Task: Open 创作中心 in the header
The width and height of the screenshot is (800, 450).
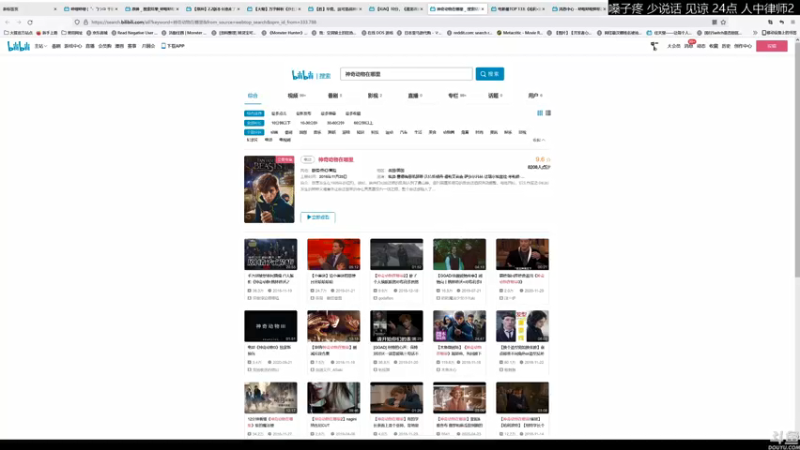Action: [x=743, y=46]
